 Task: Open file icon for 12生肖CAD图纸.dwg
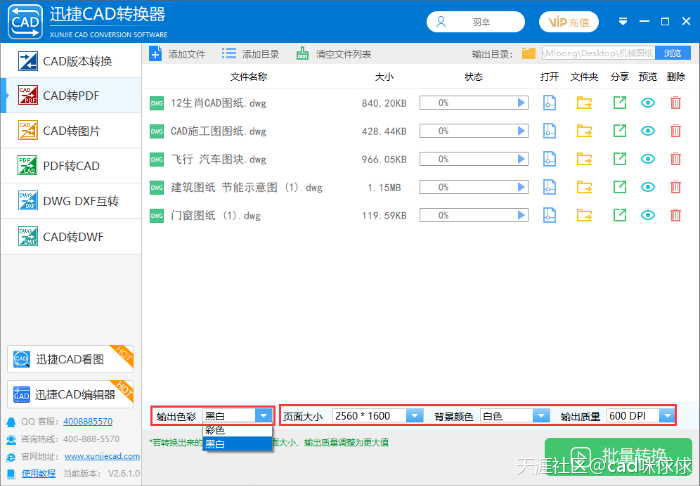click(x=549, y=103)
